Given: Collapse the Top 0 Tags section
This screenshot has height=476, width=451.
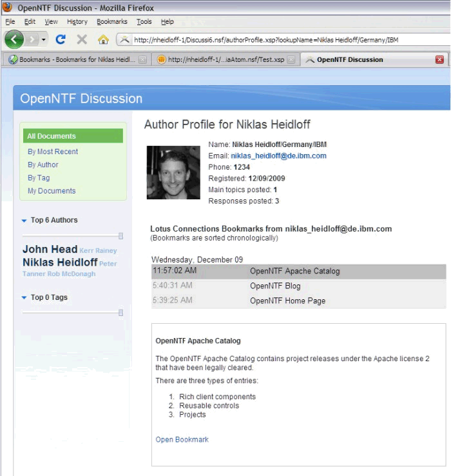Looking at the screenshot, I should point(24,297).
